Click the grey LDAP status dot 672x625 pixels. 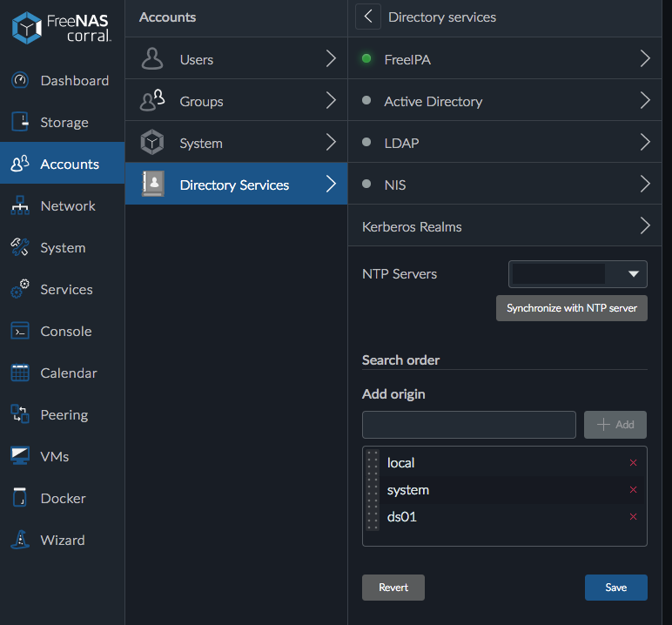pyautogui.click(x=366, y=142)
